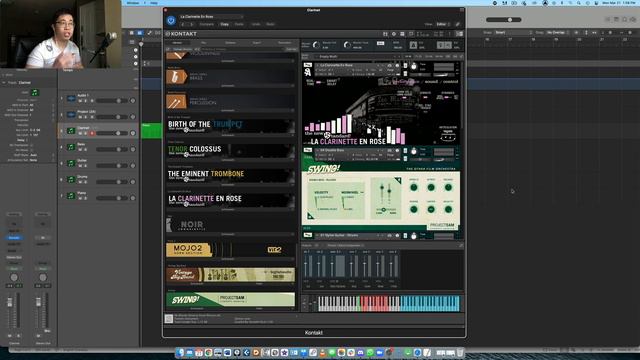This screenshot has height=360, width=640.
Task: Switch to Files tab in Kontakt browser
Action: click(203, 42)
